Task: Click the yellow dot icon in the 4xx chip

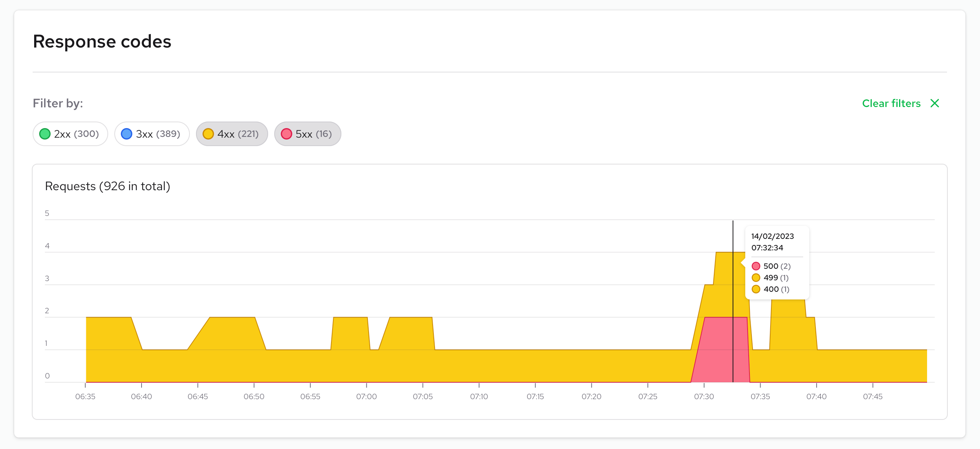Action: pos(209,134)
